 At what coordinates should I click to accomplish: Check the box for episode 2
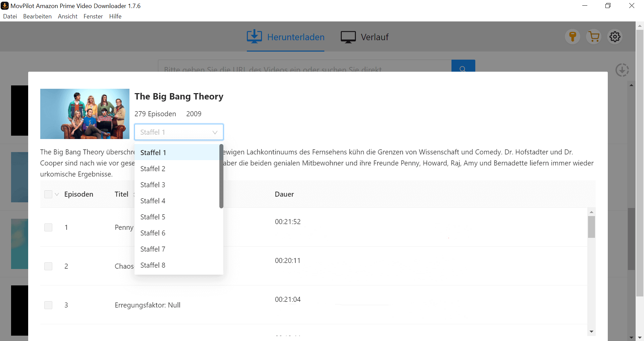(48, 266)
